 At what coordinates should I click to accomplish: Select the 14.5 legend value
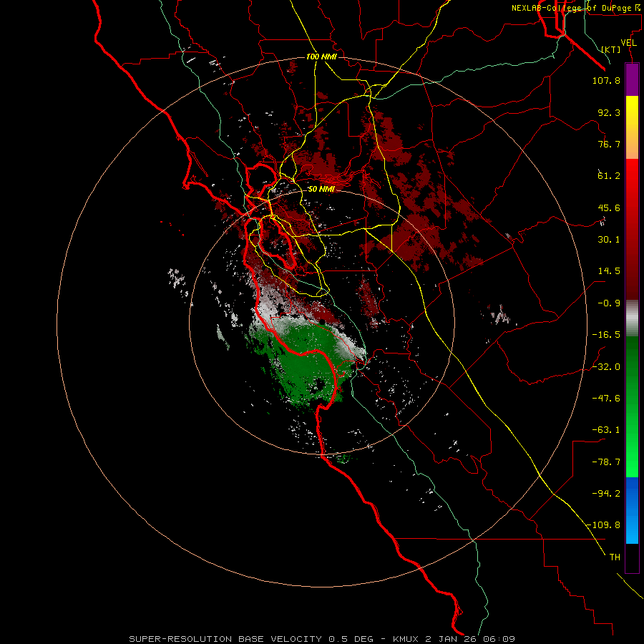[609, 271]
